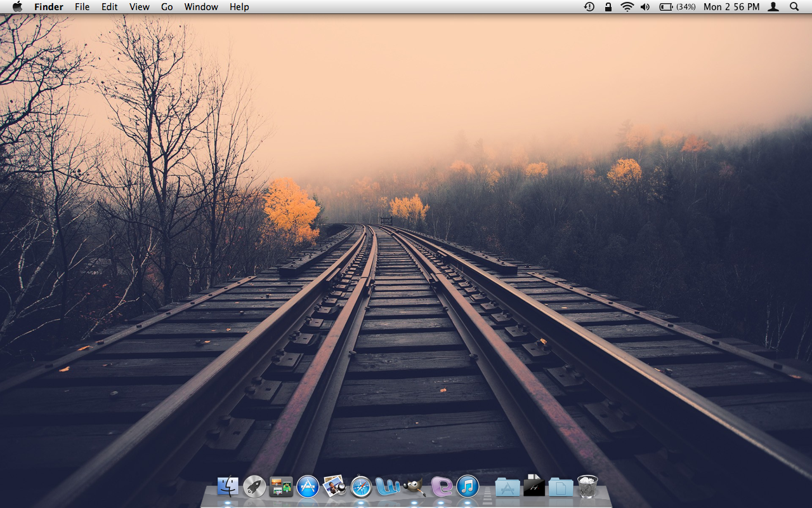Click the padlock icon in menu bar
This screenshot has width=812, height=508.
coord(608,7)
